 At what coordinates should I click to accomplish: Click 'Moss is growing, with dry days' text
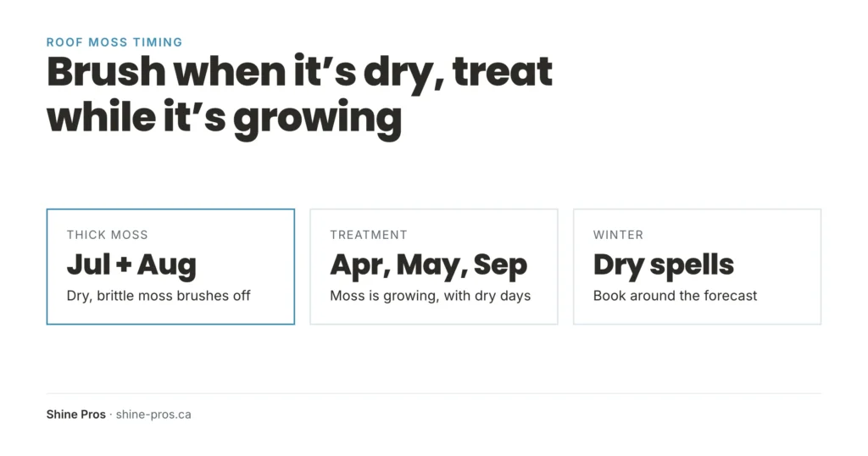coord(430,296)
